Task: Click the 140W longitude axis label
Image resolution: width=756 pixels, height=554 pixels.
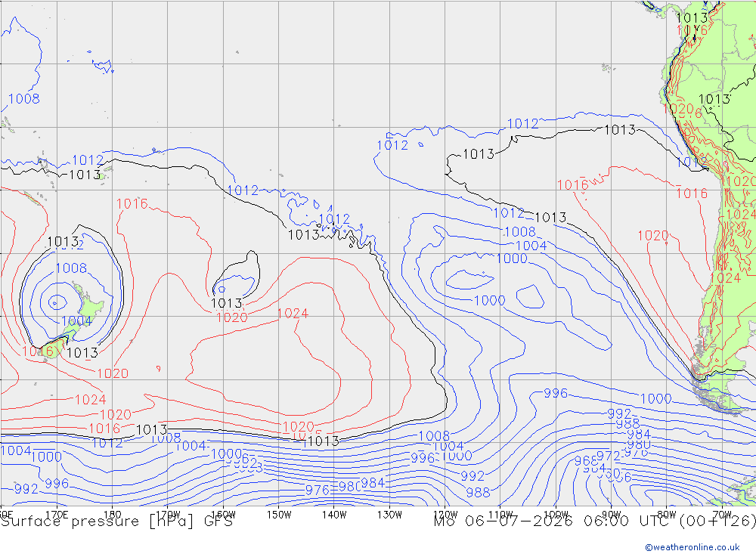Action: point(334,515)
